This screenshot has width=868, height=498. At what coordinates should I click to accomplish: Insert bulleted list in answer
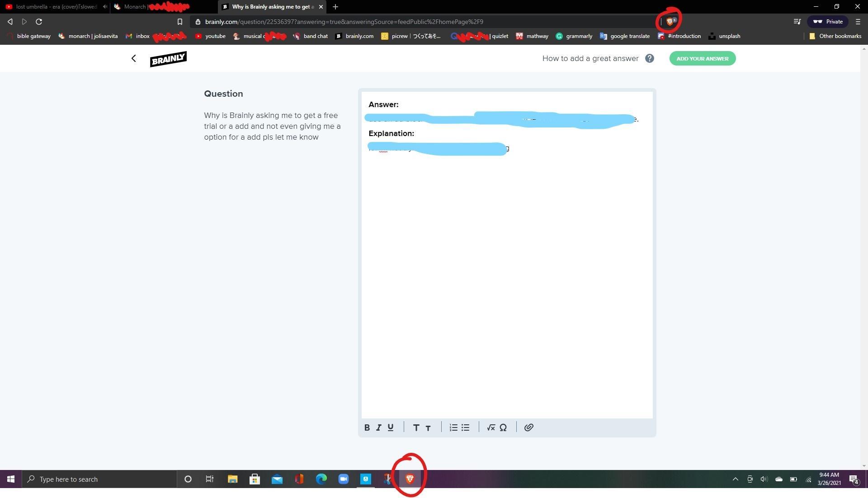tap(465, 428)
